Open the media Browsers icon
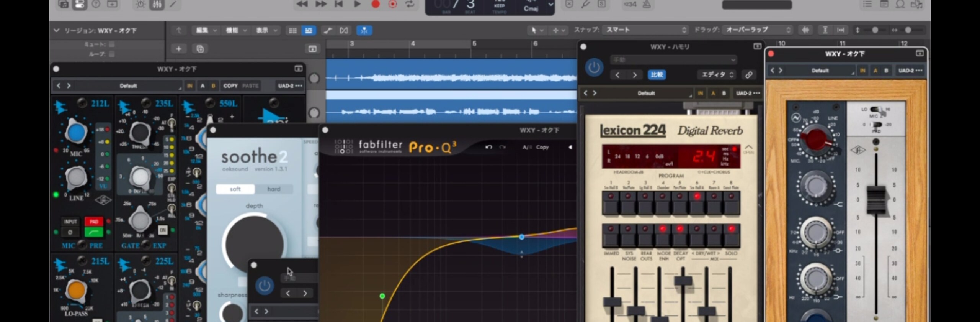980x322 pixels. (x=916, y=4)
